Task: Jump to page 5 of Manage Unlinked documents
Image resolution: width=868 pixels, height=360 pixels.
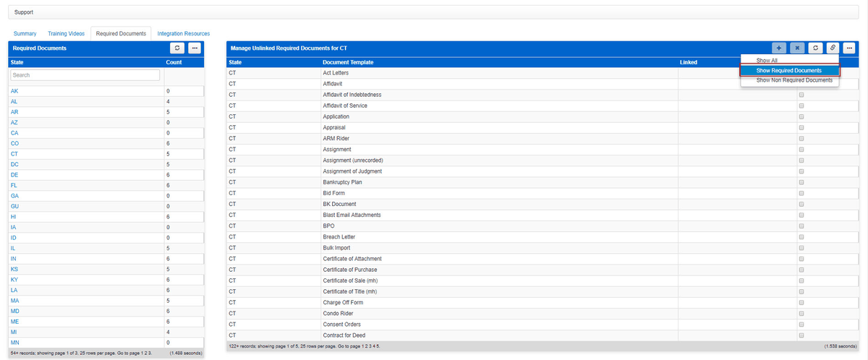Action: pyautogui.click(x=377, y=346)
